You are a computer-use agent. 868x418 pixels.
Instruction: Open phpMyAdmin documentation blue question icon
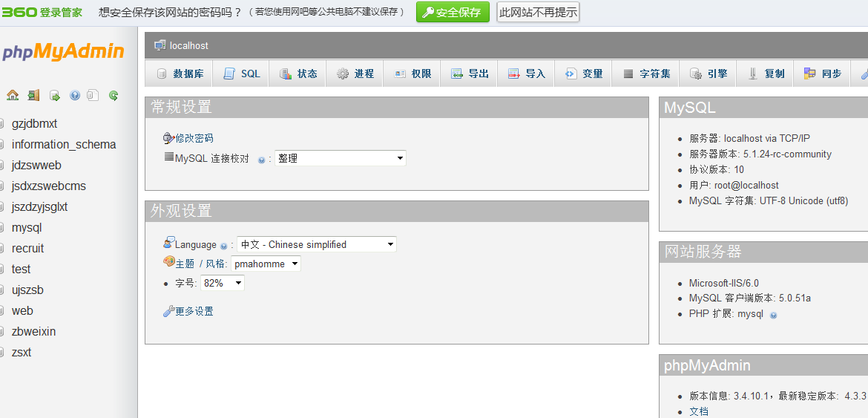pyautogui.click(x=75, y=95)
